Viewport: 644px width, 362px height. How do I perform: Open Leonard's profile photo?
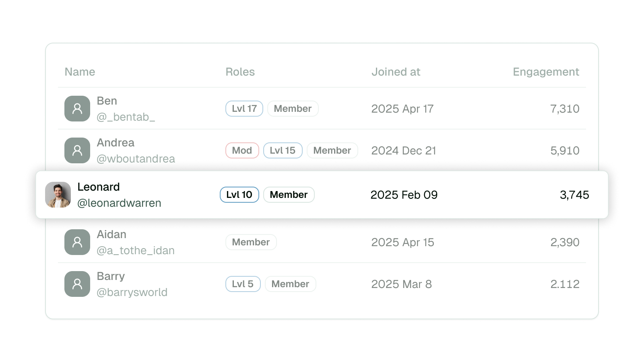(x=58, y=195)
